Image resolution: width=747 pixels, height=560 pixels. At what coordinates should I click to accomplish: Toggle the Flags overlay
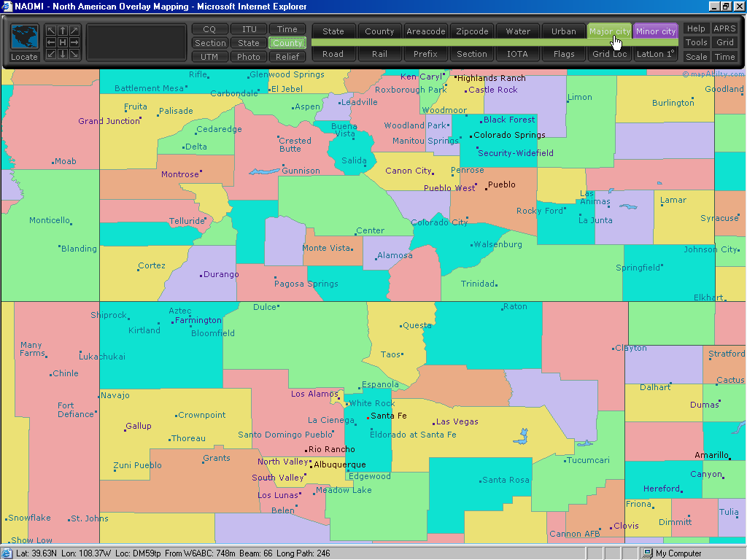pyautogui.click(x=564, y=54)
